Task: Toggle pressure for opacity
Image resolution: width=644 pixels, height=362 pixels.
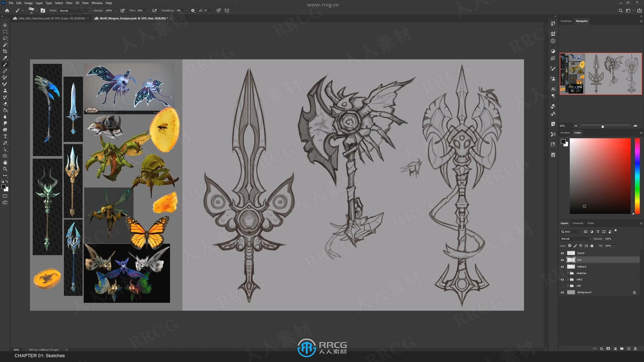Action: [x=123, y=11]
